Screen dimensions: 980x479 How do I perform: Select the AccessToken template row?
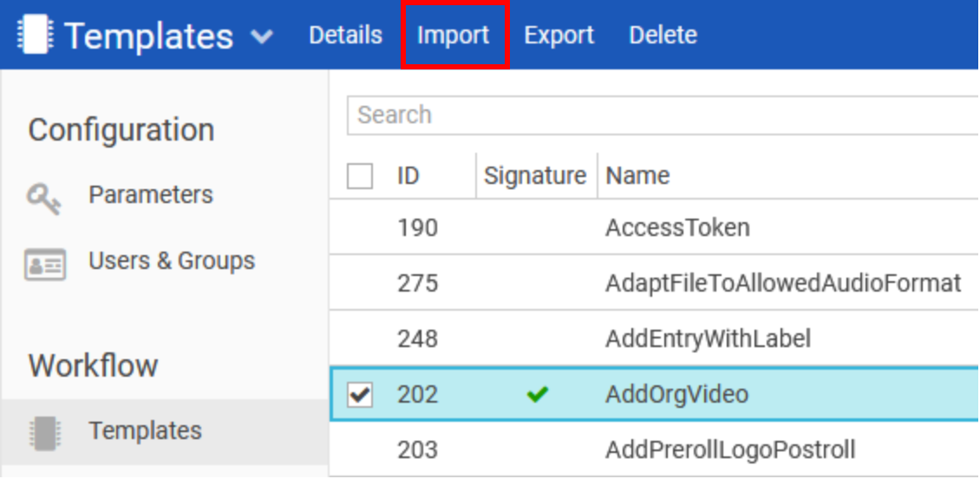pyautogui.click(x=677, y=228)
